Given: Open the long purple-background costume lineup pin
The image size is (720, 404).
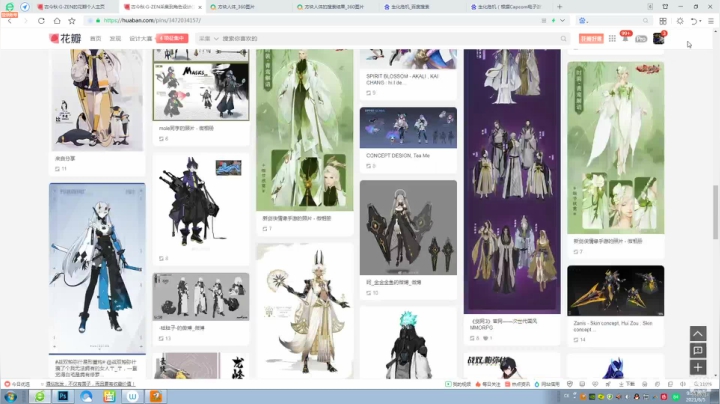Looking at the screenshot, I should pyautogui.click(x=512, y=181).
